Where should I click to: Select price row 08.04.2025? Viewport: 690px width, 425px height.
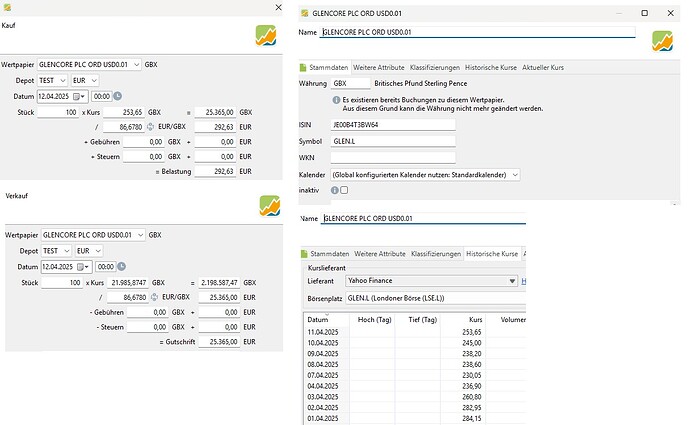(x=415, y=364)
